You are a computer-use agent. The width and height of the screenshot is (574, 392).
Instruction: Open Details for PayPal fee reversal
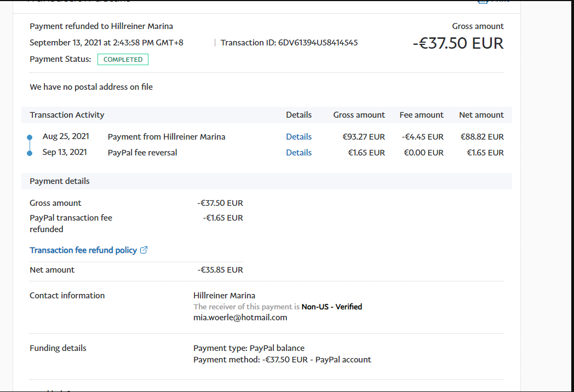click(x=299, y=153)
